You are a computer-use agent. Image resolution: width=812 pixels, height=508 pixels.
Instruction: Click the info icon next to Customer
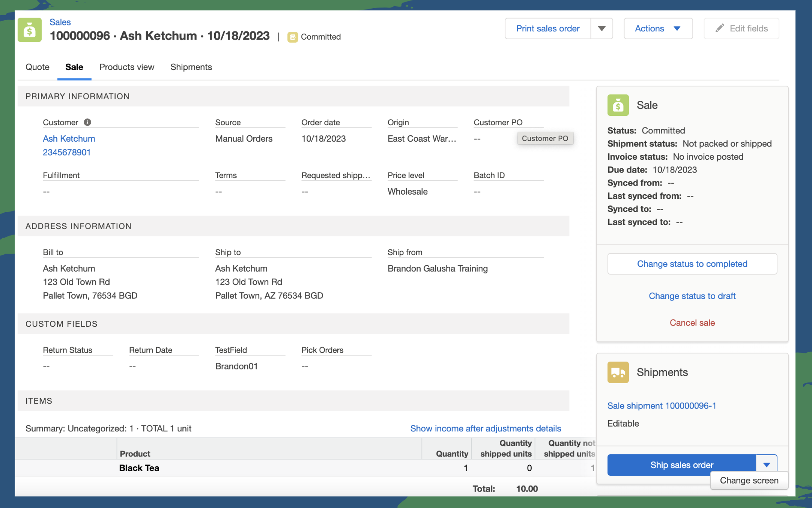(87, 122)
